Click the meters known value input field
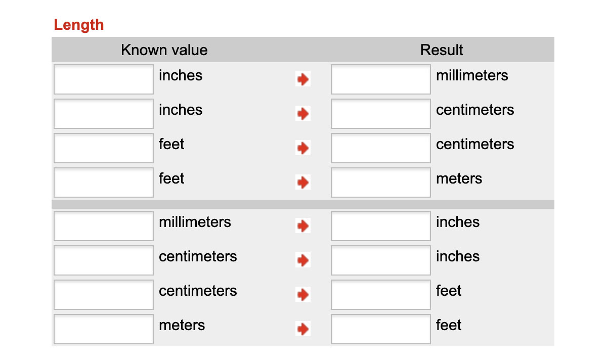 [x=103, y=329]
